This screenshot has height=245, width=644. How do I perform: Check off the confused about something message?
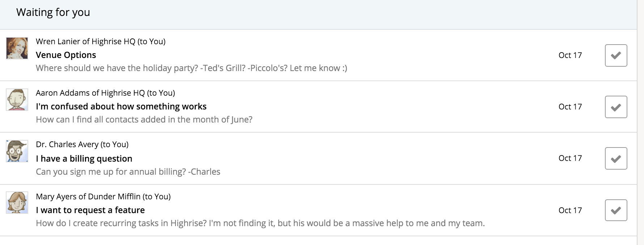(616, 107)
